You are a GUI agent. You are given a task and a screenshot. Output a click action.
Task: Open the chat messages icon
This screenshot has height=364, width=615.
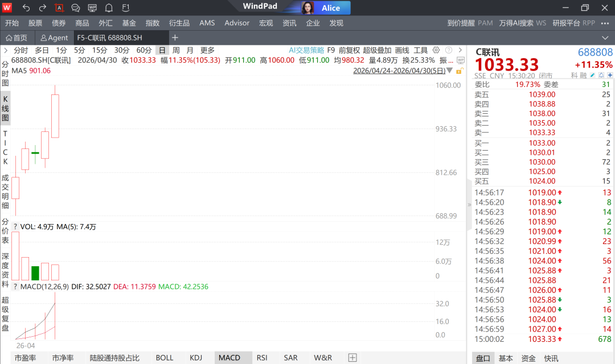[75, 7]
